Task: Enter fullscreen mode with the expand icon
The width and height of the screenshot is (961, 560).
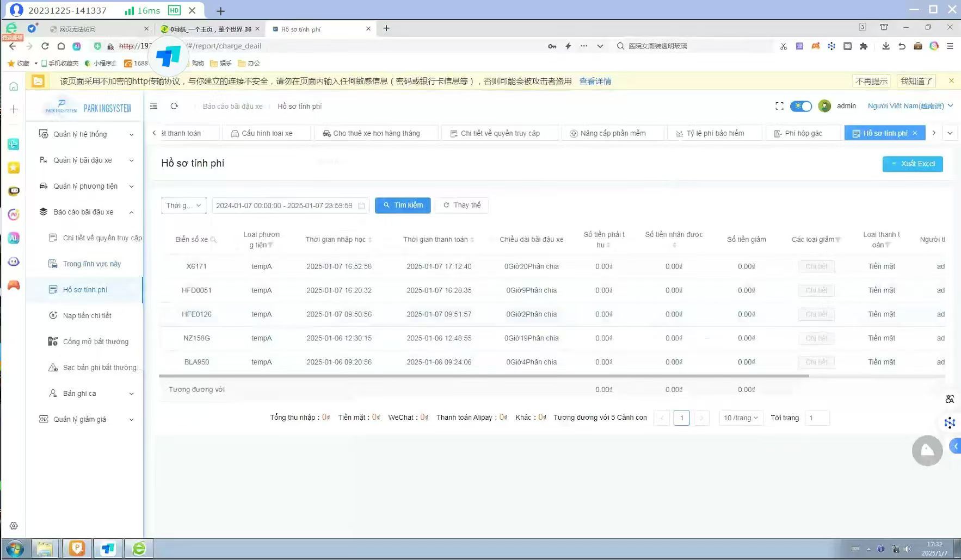Action: click(779, 106)
